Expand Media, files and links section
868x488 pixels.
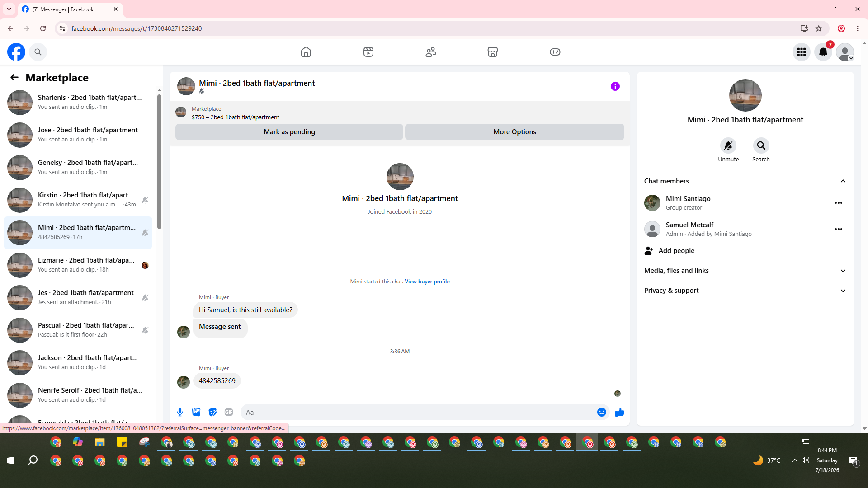point(745,271)
